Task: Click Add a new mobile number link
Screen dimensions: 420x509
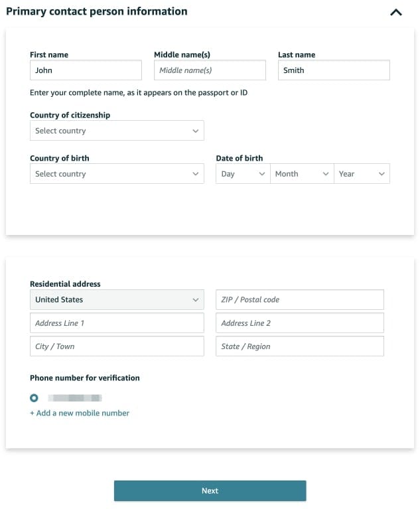Action: 80,413
